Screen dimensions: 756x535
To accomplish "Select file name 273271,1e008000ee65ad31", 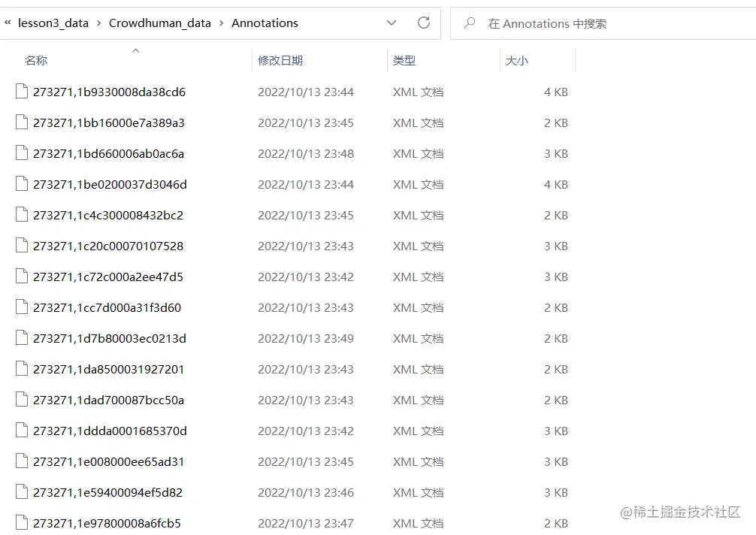I will coord(108,462).
